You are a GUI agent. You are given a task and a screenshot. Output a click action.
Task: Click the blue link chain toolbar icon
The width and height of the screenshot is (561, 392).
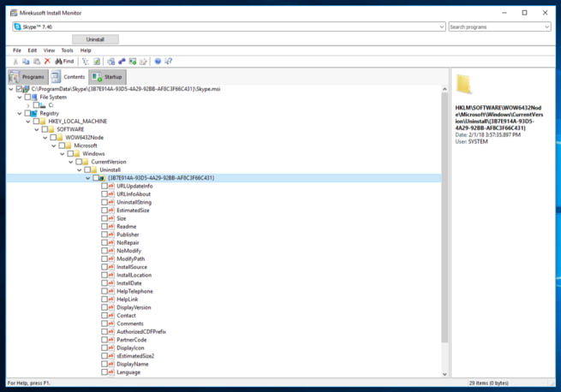122,62
